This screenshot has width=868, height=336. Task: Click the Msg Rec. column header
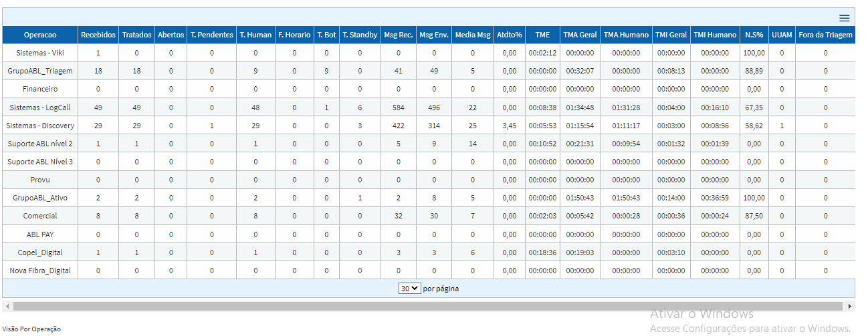[x=398, y=35]
